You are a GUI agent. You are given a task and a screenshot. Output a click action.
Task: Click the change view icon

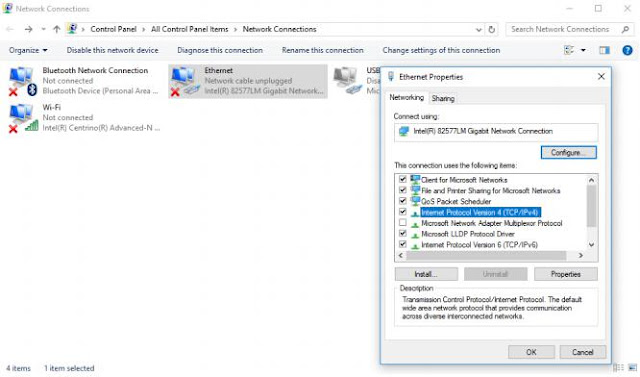(x=569, y=50)
